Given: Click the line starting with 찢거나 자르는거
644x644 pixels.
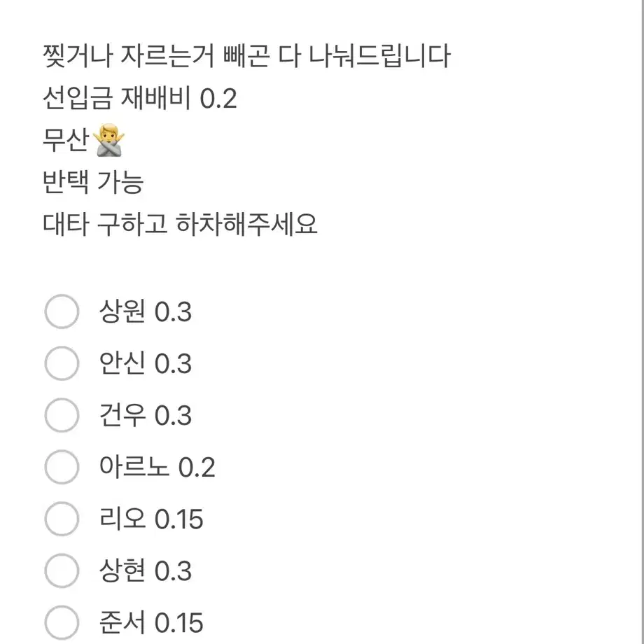Looking at the screenshot, I should click(x=246, y=57).
